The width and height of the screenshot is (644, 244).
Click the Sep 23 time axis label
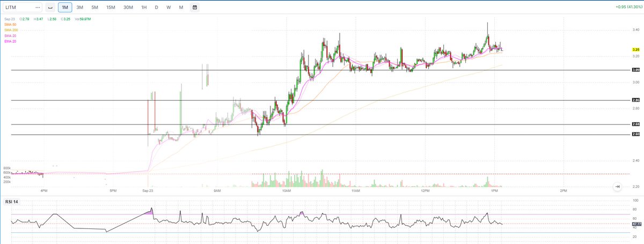coord(148,190)
